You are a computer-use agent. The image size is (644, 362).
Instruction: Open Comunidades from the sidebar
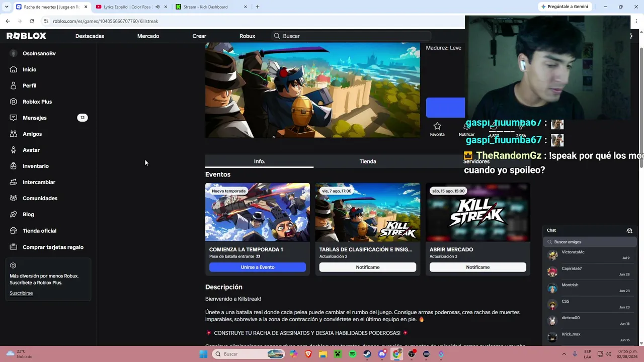[x=40, y=198]
